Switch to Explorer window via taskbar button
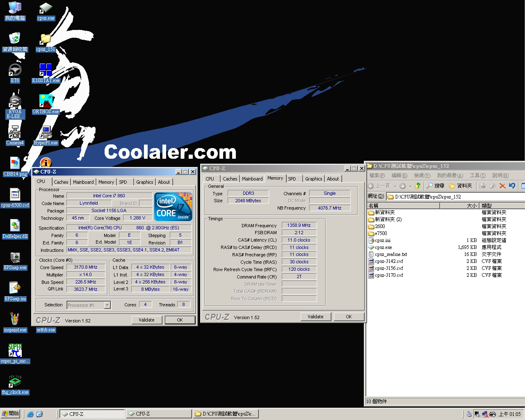This screenshot has width=525, height=420. click(x=226, y=414)
